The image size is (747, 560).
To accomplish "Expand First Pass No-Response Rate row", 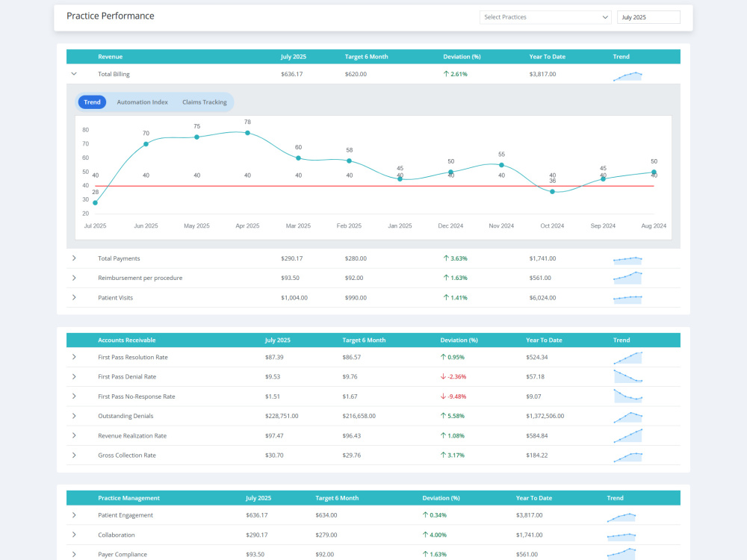I will coord(74,396).
